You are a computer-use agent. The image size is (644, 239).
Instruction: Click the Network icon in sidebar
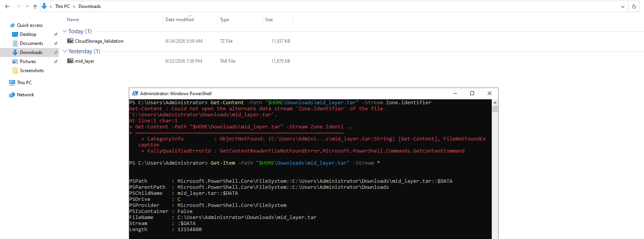12,95
